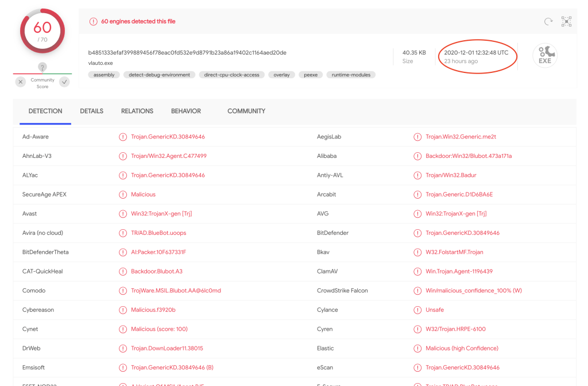Open the similar files graph icon

tap(567, 22)
